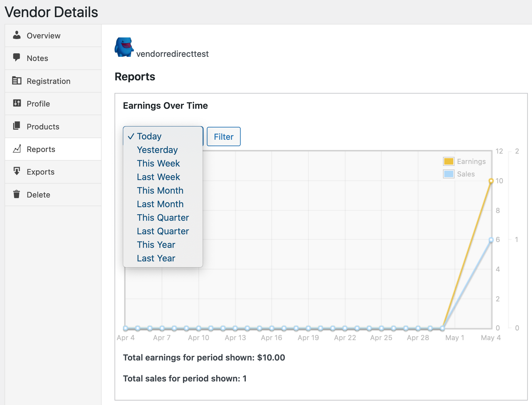This screenshot has height=405, width=532.
Task: Click the Notes speech bubble icon
Action: point(17,58)
